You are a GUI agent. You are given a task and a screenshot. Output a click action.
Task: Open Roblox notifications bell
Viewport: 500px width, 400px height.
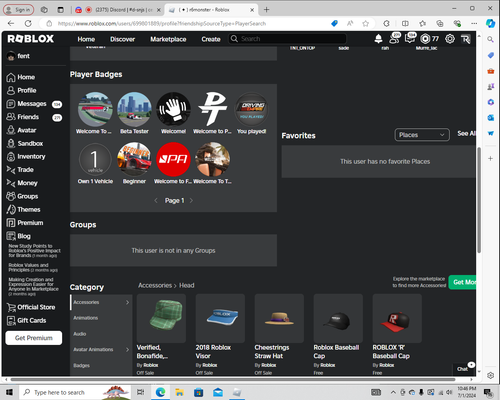[378, 39]
